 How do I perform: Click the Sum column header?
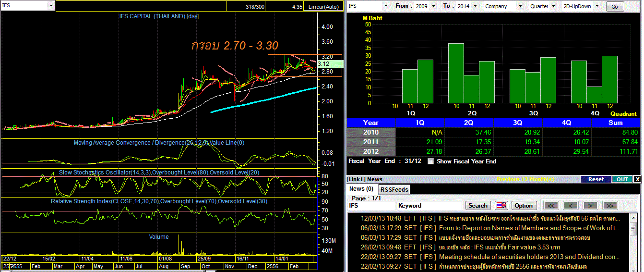pos(616,123)
